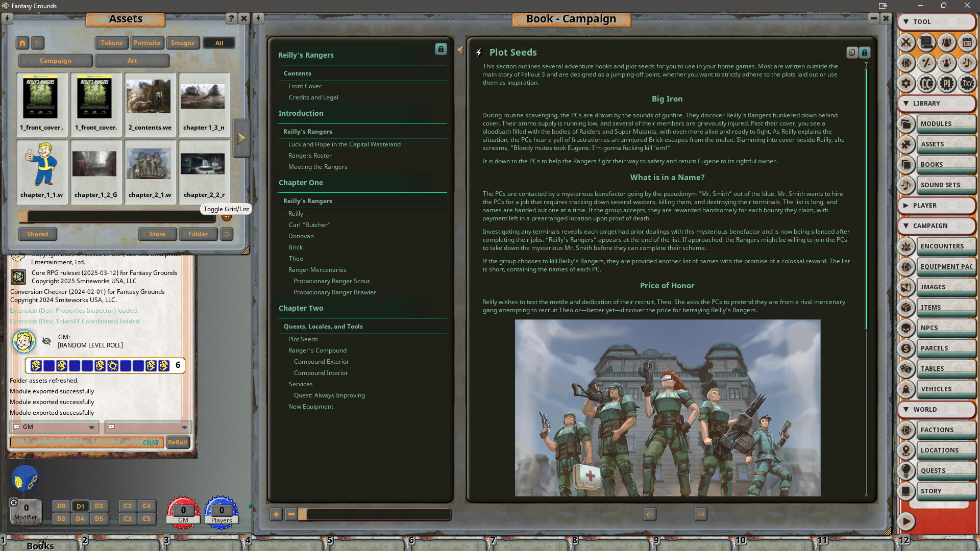Open the Combat Tracker swords icon
The width and height of the screenshot is (980, 551).
(x=907, y=43)
